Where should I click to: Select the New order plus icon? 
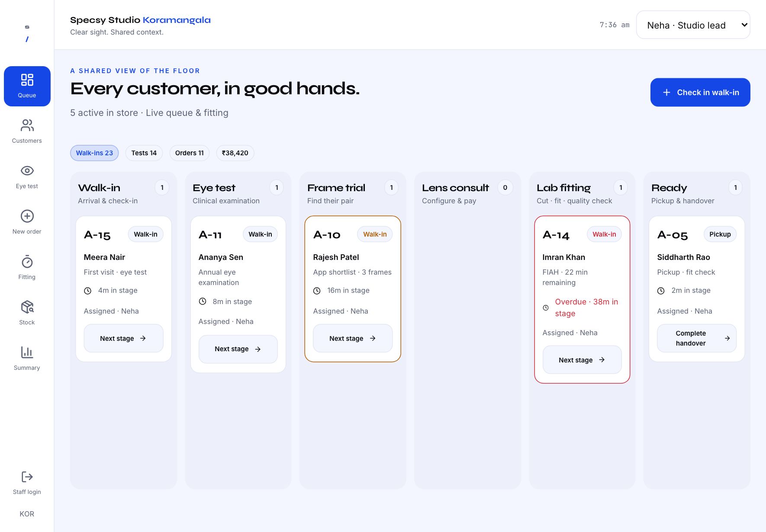coord(27,216)
